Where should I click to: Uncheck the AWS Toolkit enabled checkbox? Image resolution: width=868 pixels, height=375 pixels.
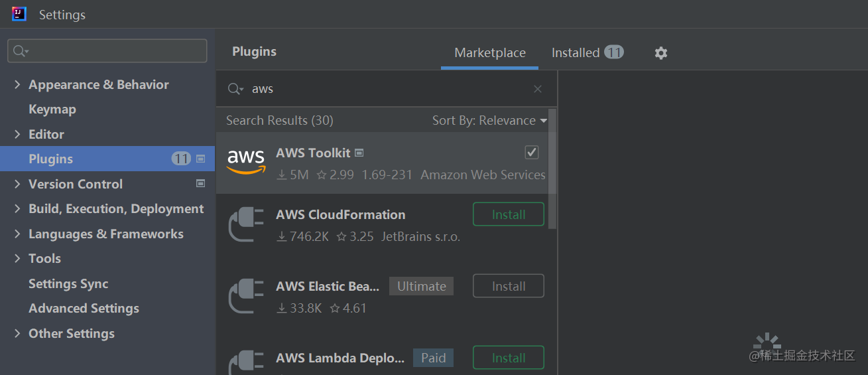pos(532,153)
